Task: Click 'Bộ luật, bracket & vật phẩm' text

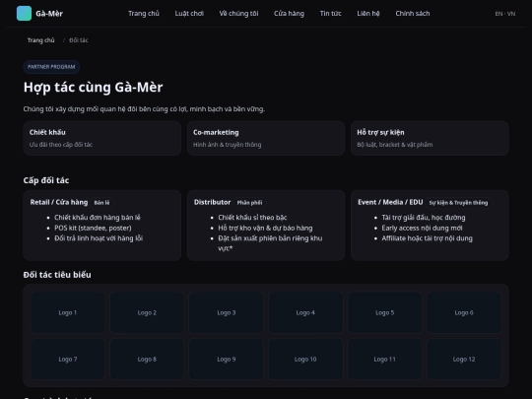Action: (x=395, y=145)
